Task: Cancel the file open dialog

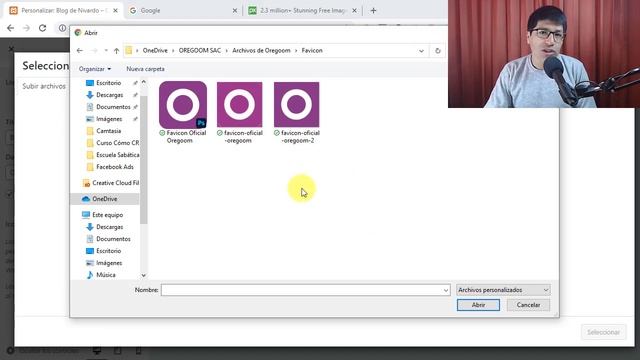Action: [528, 305]
